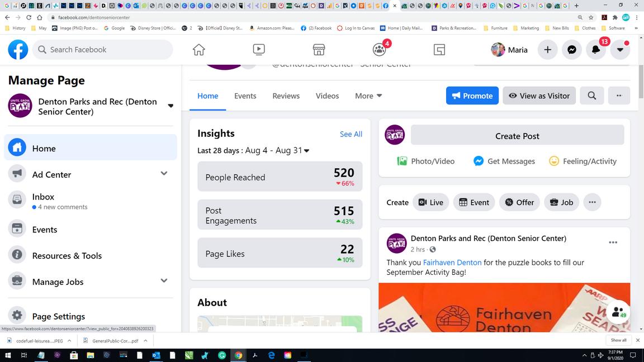Image resolution: width=644 pixels, height=362 pixels.
Task: Open the Watch video icon
Action: (259, 50)
